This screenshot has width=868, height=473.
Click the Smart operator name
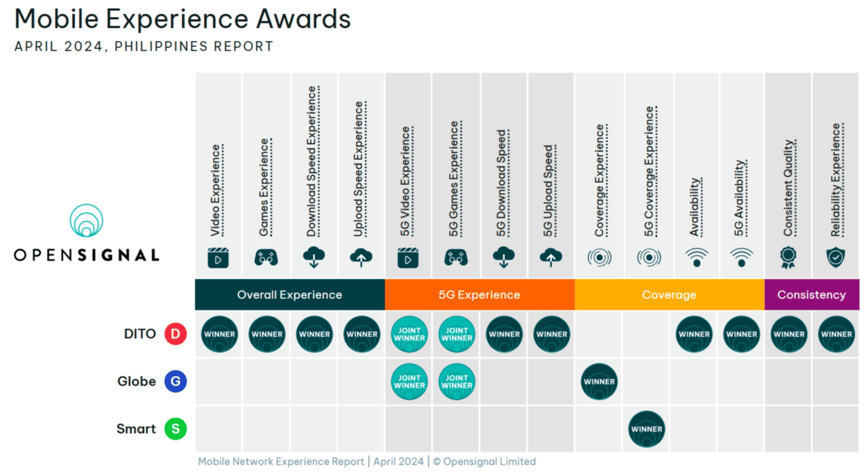coord(136,429)
